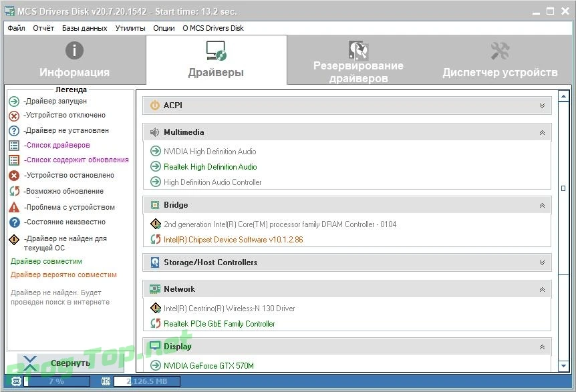Click the CPU usage icon in status bar

click(16, 381)
